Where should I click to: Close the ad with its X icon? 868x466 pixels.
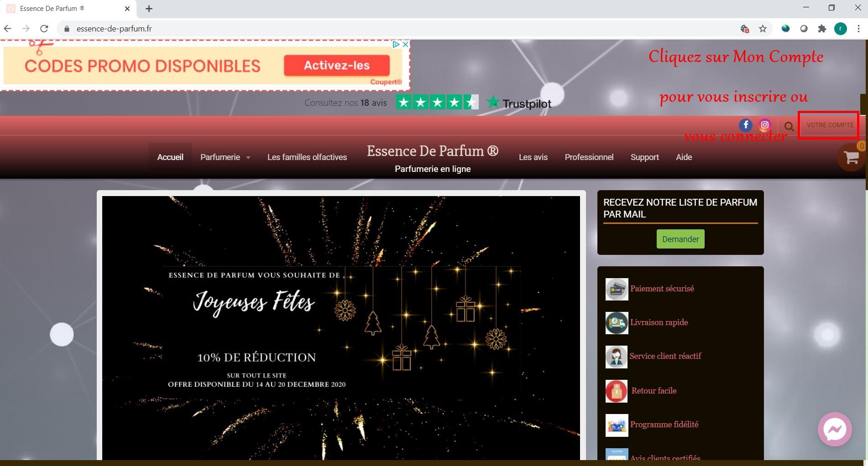point(405,45)
